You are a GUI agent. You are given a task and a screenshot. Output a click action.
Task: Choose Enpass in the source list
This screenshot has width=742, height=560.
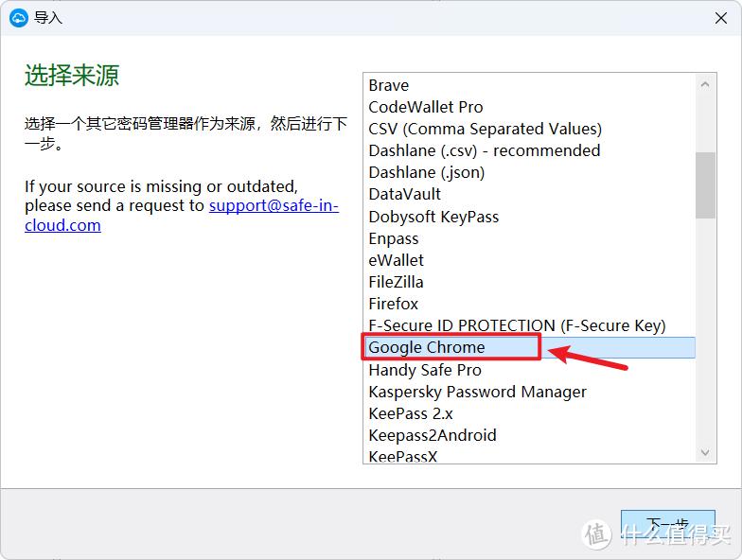click(x=394, y=238)
